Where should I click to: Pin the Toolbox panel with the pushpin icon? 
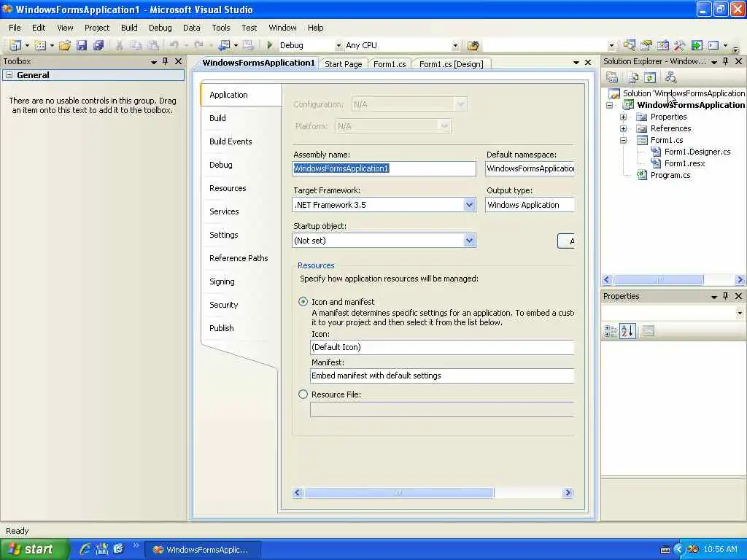point(166,61)
